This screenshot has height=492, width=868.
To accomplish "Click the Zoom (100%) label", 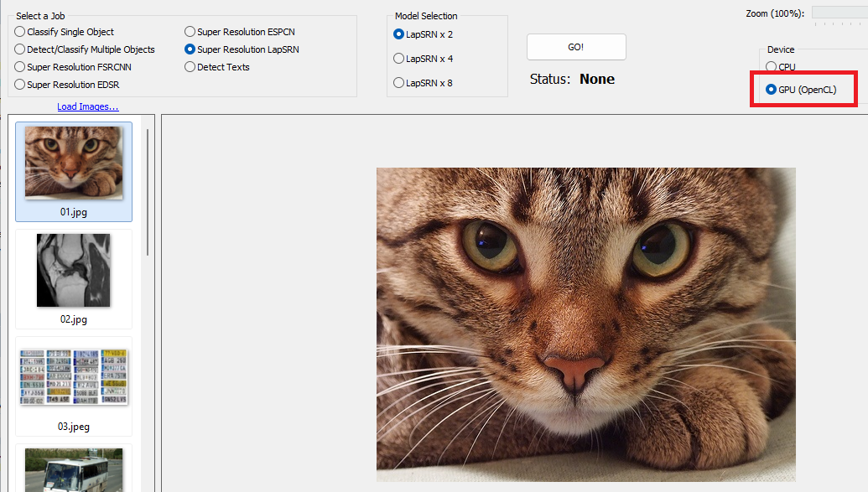I will click(x=775, y=13).
